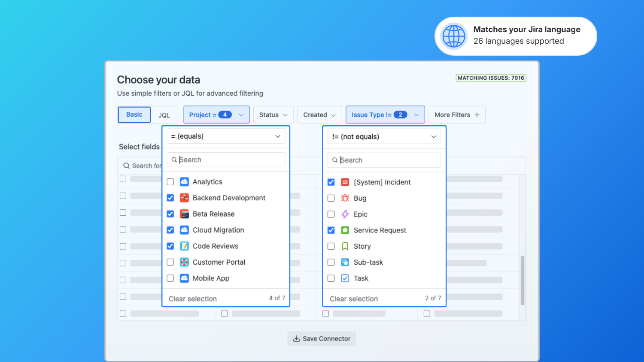Image resolution: width=644 pixels, height=362 pixels.
Task: Expand the Status filter dropdown
Action: click(273, 115)
